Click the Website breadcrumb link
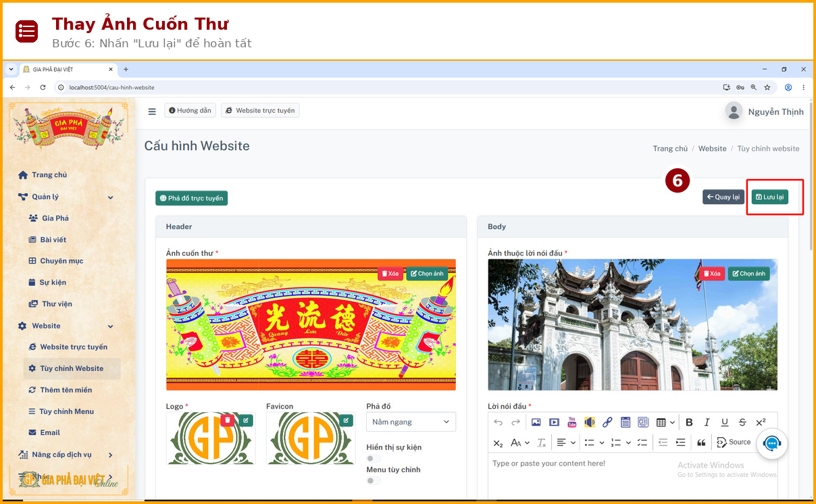816x504 pixels. (x=713, y=149)
